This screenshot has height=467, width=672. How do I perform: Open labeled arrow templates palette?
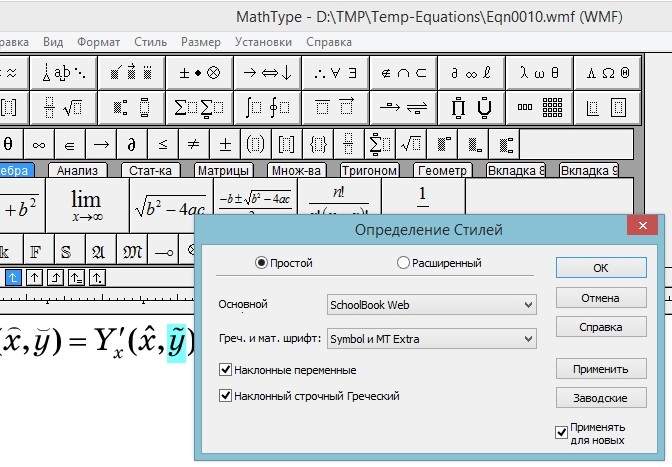pyautogui.click(x=403, y=107)
